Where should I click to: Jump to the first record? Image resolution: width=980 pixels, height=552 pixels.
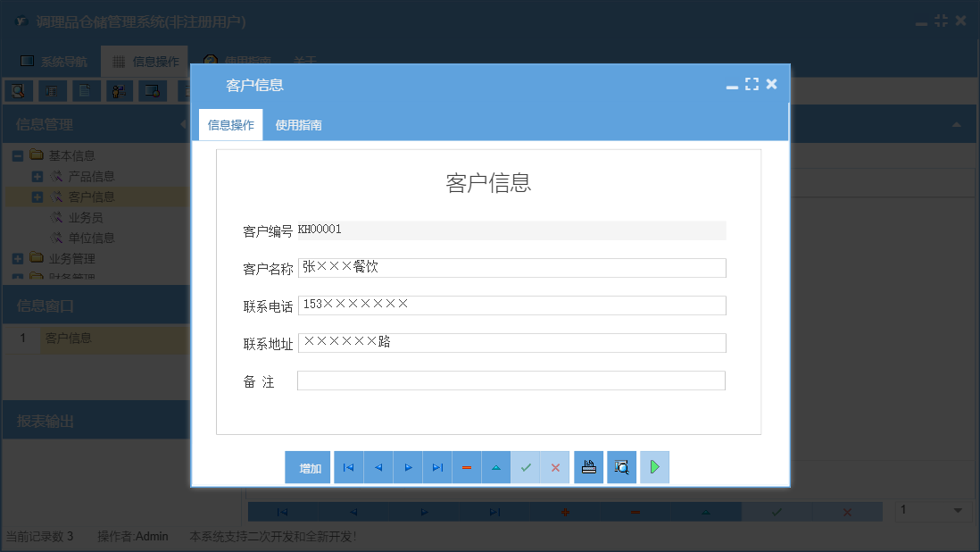click(x=348, y=466)
